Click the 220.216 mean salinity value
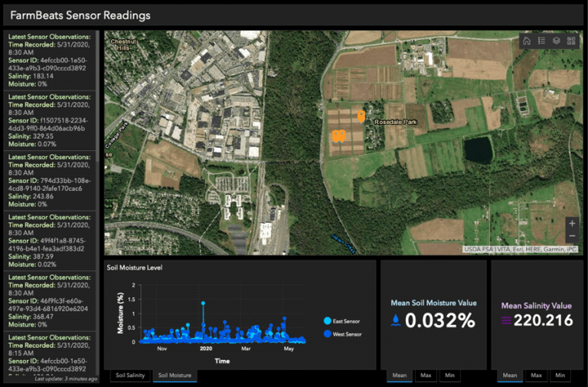588x387 pixels. (x=544, y=320)
